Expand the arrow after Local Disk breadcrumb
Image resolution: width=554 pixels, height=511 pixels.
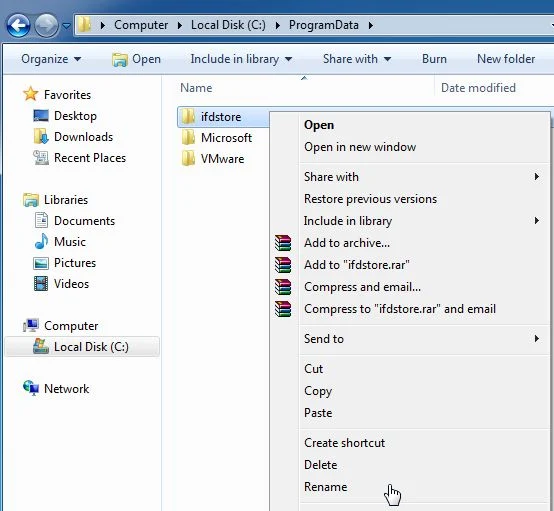click(x=277, y=25)
